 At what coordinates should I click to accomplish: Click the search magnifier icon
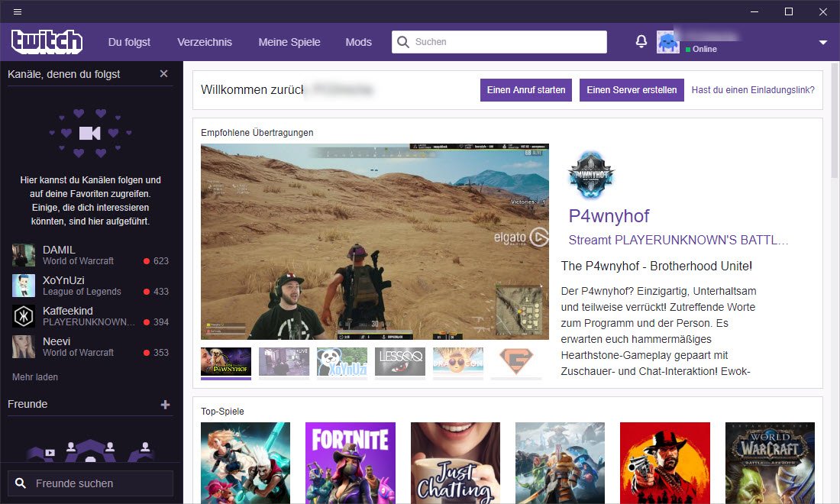pos(403,42)
